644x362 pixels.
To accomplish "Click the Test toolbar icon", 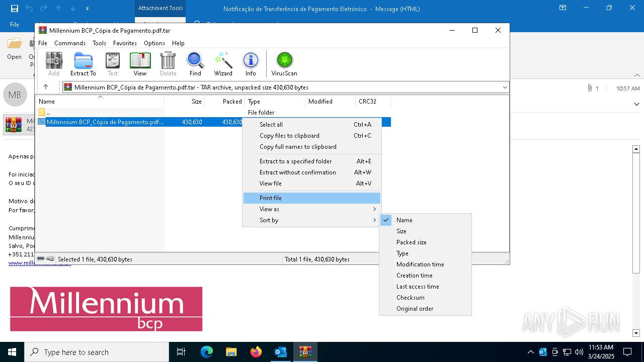I will [x=113, y=64].
